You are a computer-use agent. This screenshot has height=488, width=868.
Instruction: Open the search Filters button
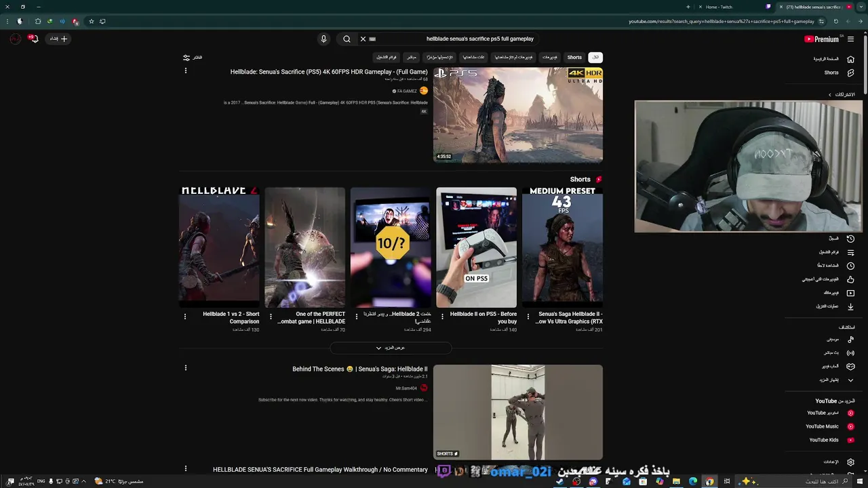pyautogui.click(x=193, y=58)
